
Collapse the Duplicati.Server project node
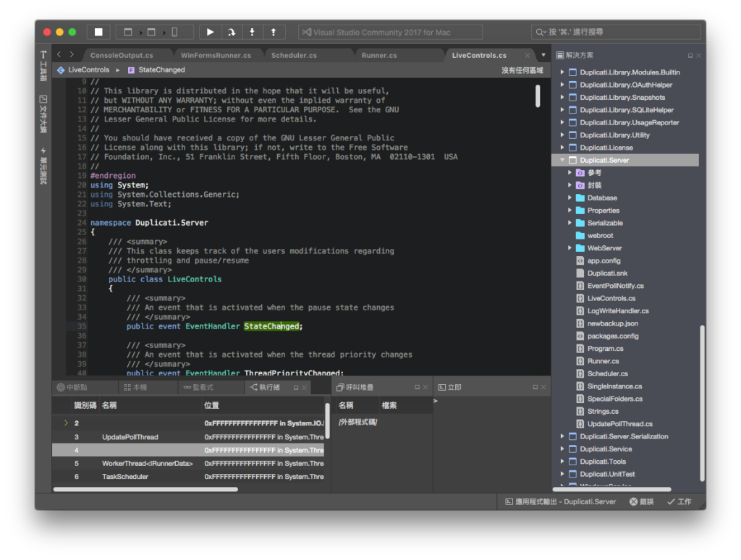[x=562, y=160]
